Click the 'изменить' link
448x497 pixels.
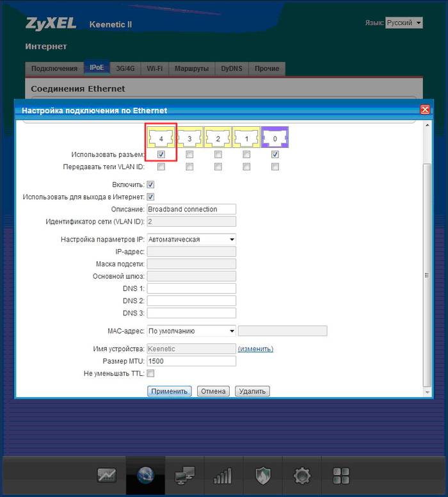pyautogui.click(x=255, y=349)
